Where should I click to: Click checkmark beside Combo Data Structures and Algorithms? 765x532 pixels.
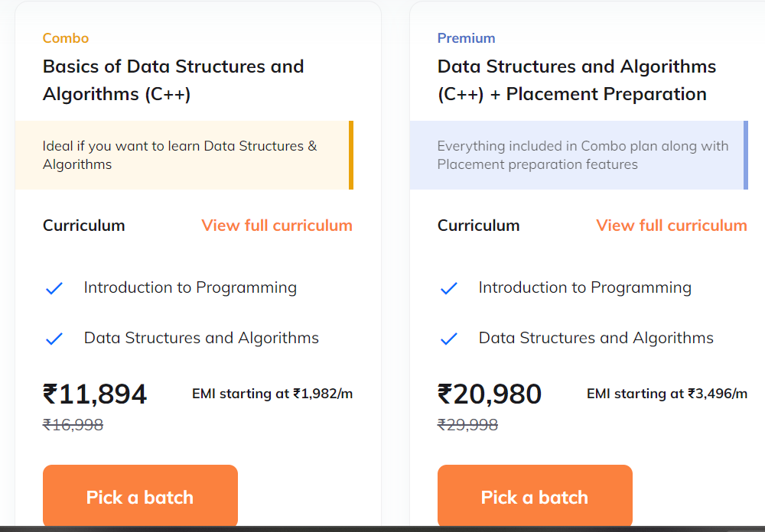point(54,339)
